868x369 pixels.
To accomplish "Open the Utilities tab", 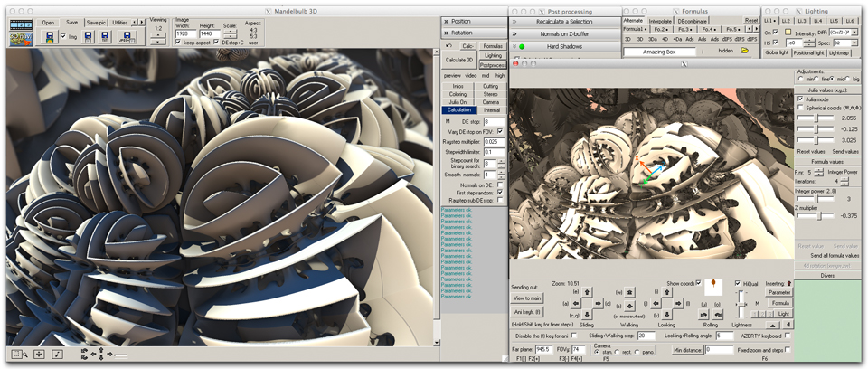I will tap(119, 23).
